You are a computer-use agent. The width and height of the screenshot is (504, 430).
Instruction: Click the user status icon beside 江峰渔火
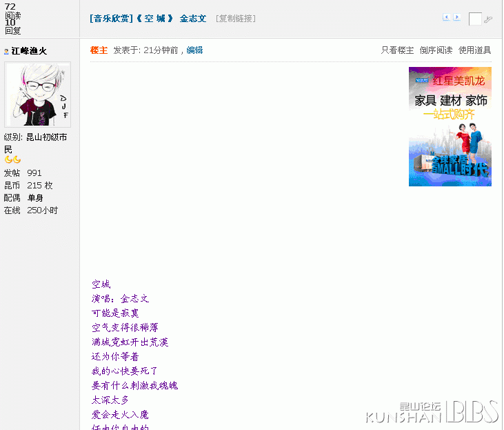click(x=6, y=52)
